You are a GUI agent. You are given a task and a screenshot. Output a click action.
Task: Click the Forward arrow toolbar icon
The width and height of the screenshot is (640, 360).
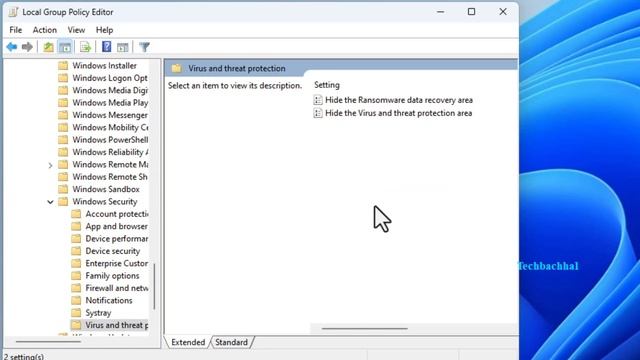(27, 47)
